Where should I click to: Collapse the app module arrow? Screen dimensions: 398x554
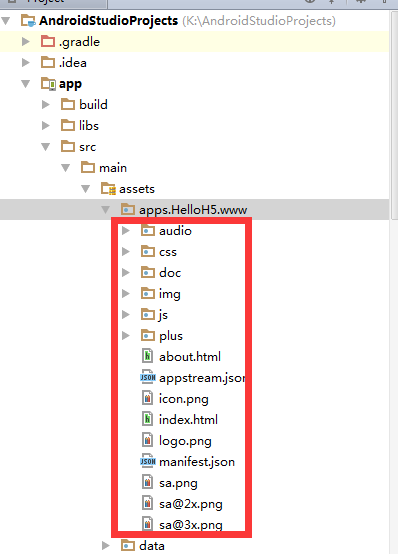[x=25, y=84]
